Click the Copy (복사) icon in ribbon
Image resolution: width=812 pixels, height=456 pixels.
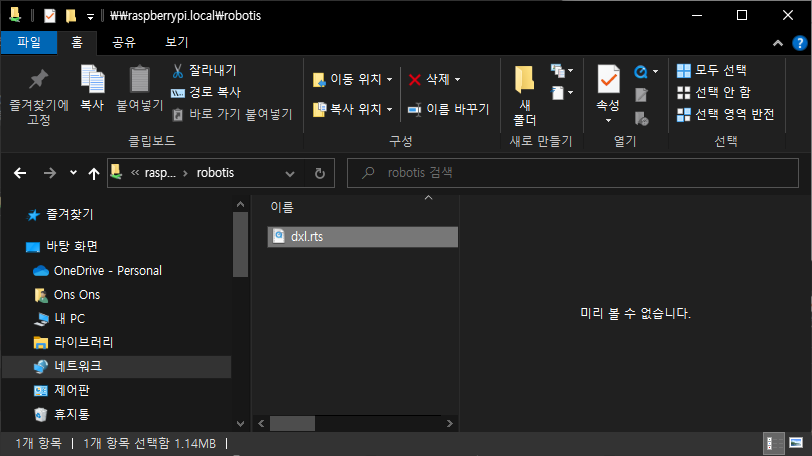pyautogui.click(x=92, y=80)
